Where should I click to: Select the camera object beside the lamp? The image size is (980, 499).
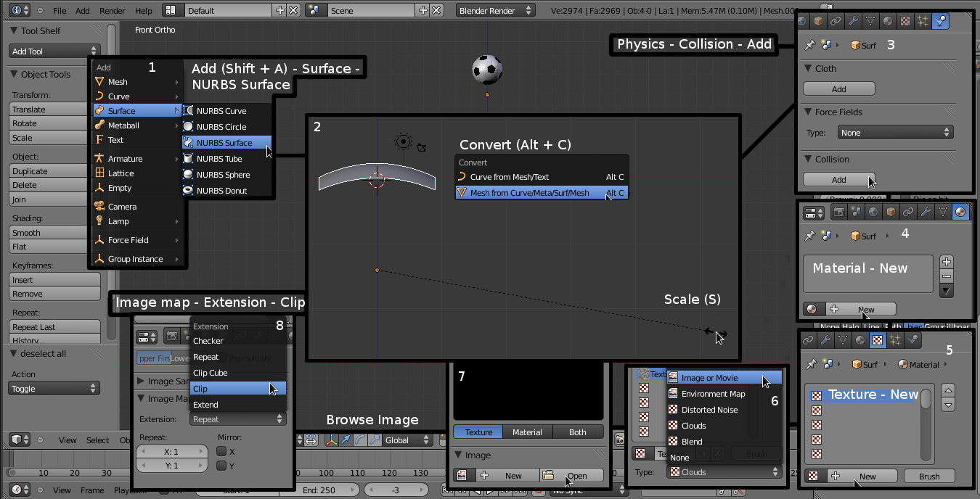tap(421, 147)
